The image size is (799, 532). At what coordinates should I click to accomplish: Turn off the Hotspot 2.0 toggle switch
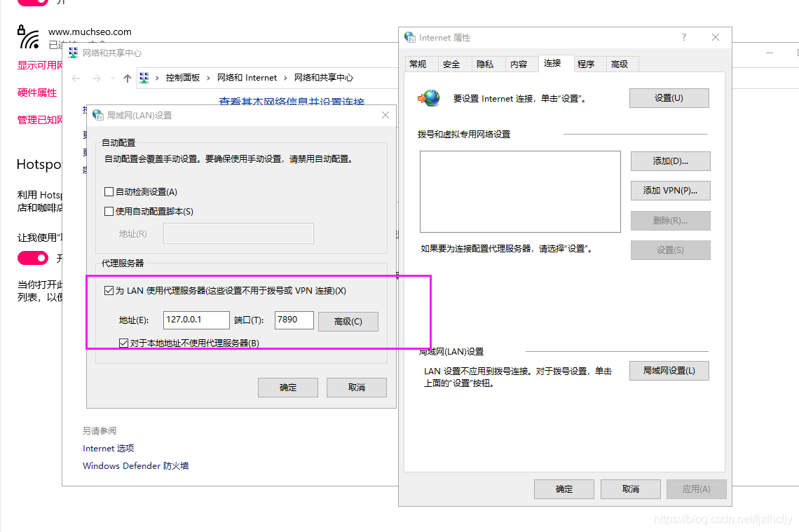[33, 259]
